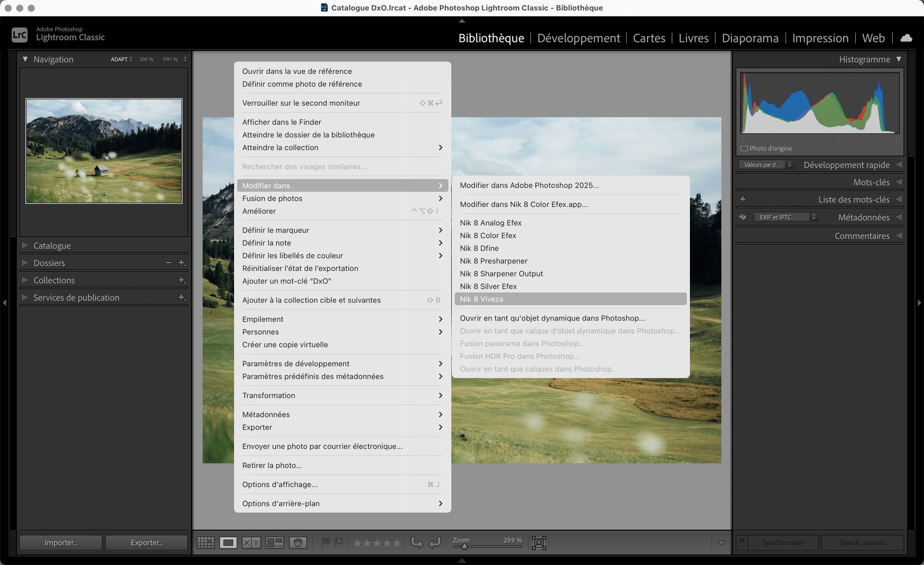Add keyword with Liste des mots-clés plus
Image resolution: width=924 pixels, height=565 pixels.
[742, 199]
